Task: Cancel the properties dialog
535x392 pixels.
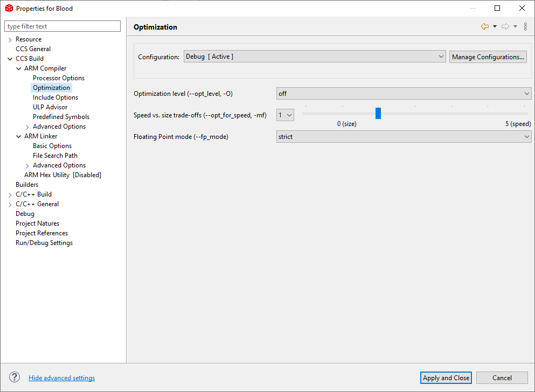Action: tap(502, 377)
